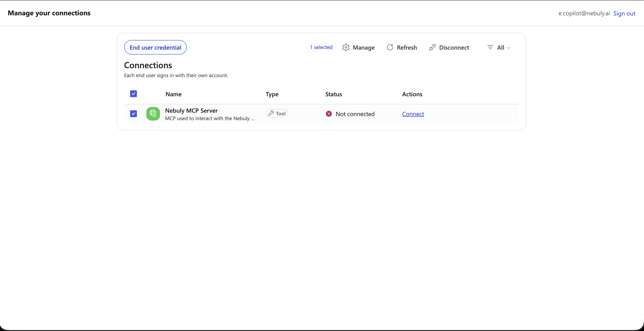Click the Status column header
The height and width of the screenshot is (331, 644).
[x=334, y=94]
